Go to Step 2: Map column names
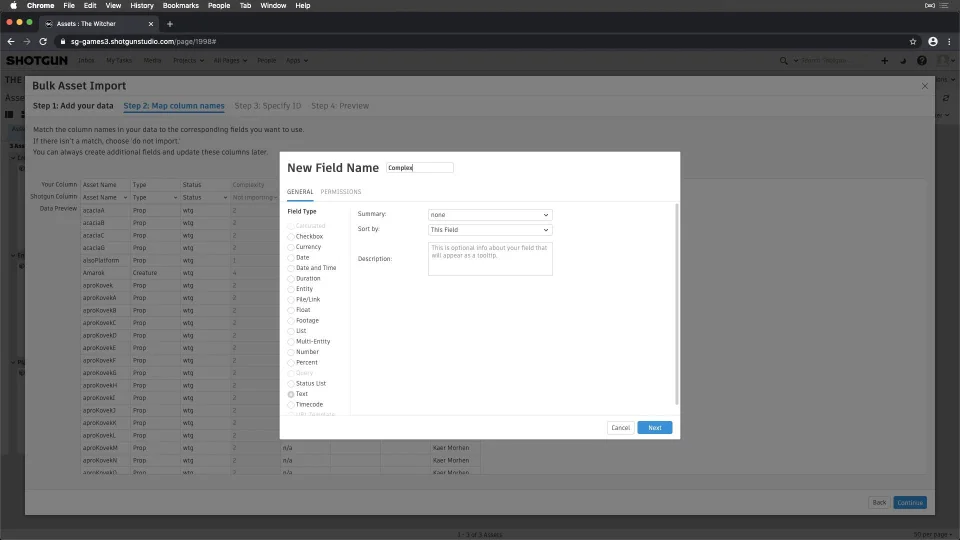This screenshot has height=540, width=960. [x=174, y=106]
